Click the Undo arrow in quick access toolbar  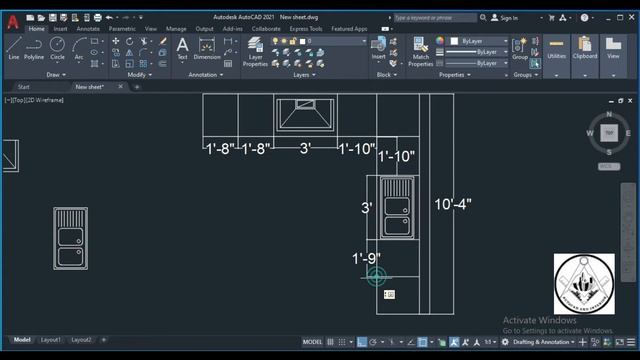point(109,18)
